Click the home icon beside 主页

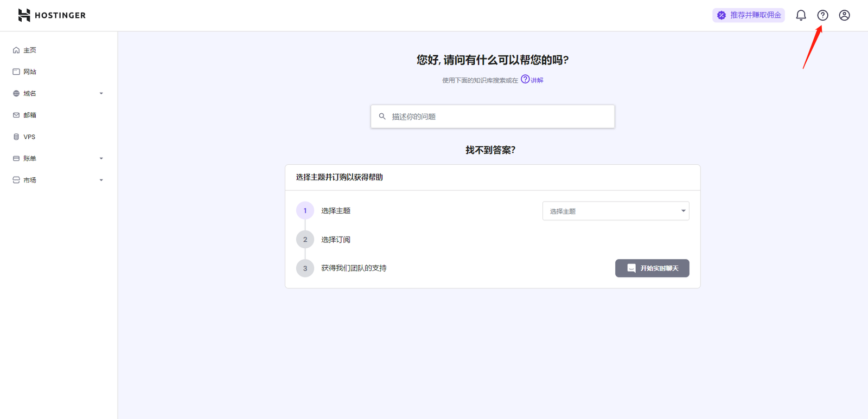(16, 50)
